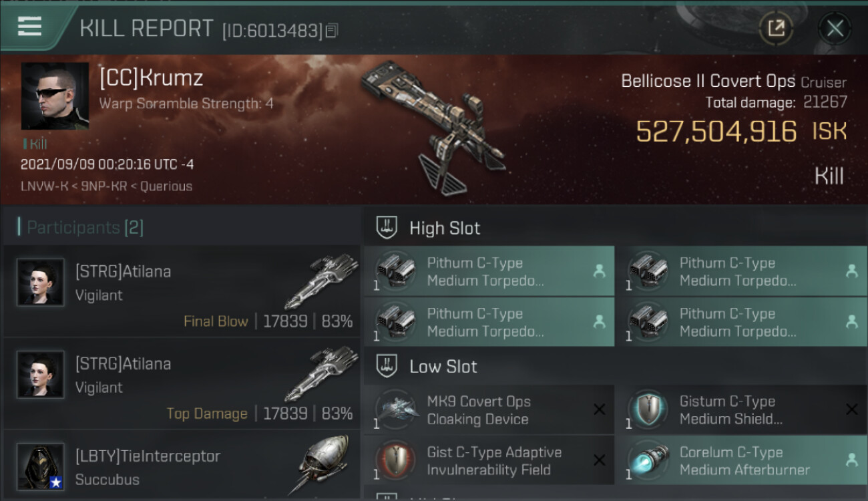
Task: Open the hamburger menu
Action: (x=30, y=26)
